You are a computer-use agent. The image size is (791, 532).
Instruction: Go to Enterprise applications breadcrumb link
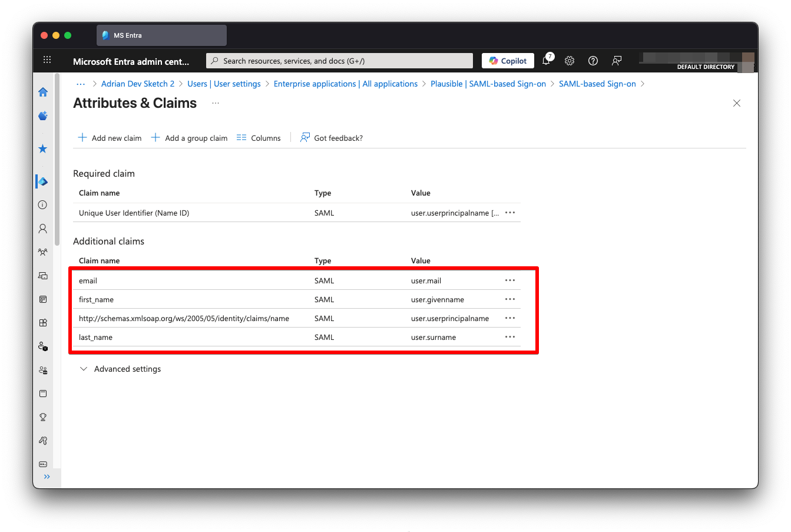click(x=346, y=84)
